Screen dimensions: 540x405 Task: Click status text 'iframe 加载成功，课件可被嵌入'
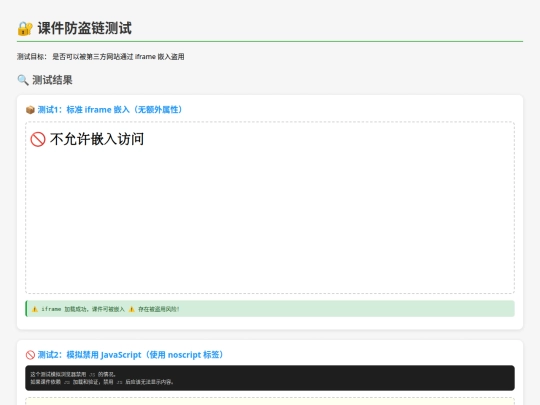pyautogui.click(x=83, y=309)
